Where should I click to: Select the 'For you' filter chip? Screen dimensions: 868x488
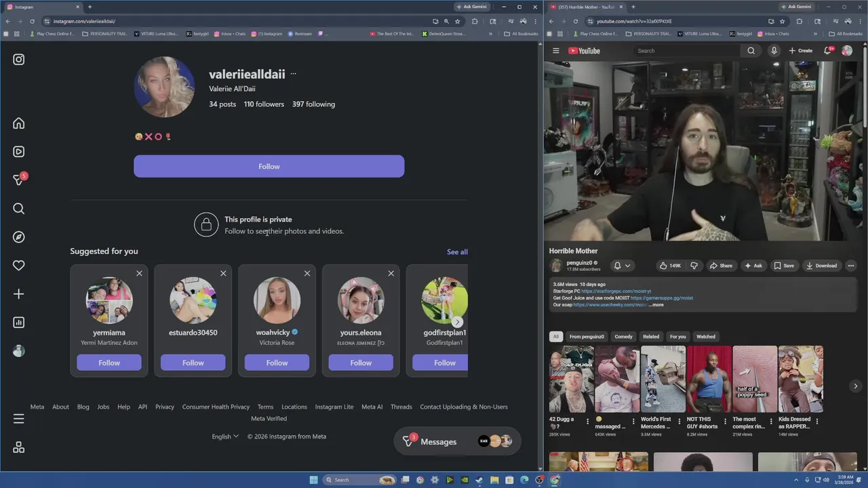[678, 336]
